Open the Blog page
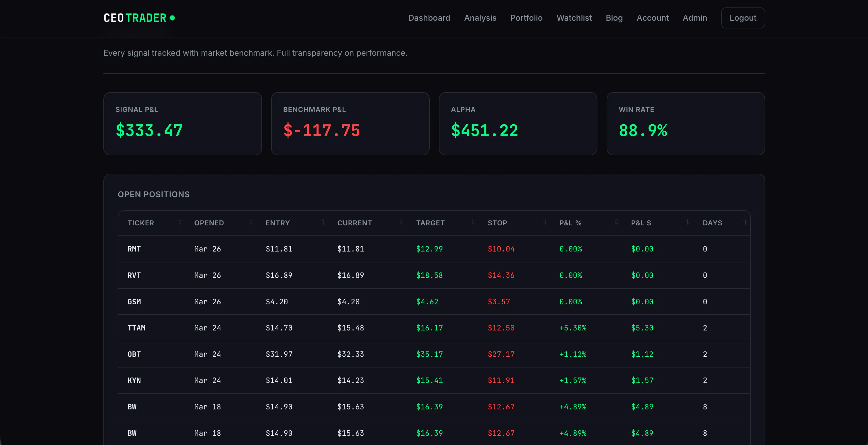The height and width of the screenshot is (445, 868). coord(614,18)
